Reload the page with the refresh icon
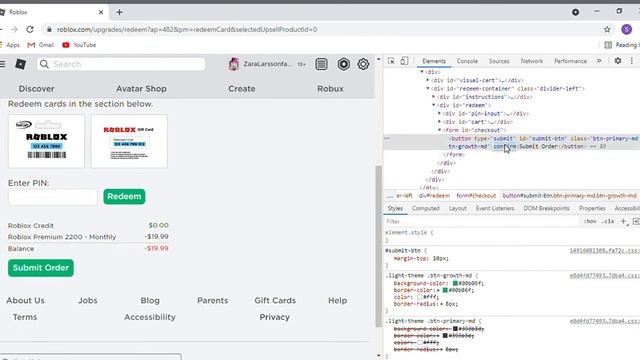Screen dimensions: 640x360 (30, 29)
